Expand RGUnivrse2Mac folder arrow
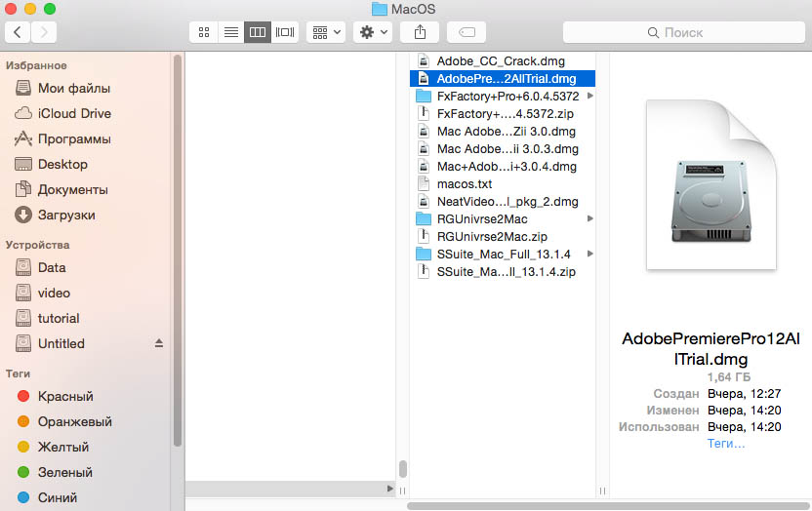The height and width of the screenshot is (511, 812). point(589,218)
